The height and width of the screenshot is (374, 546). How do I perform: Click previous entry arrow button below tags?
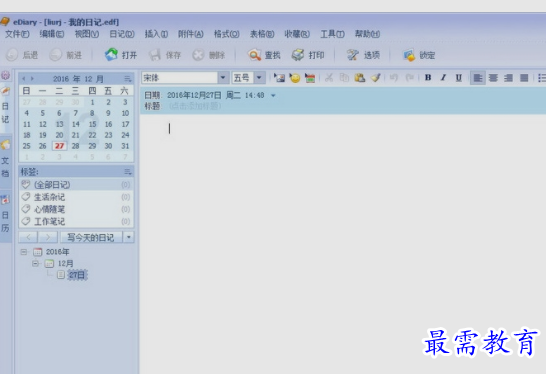(29, 237)
